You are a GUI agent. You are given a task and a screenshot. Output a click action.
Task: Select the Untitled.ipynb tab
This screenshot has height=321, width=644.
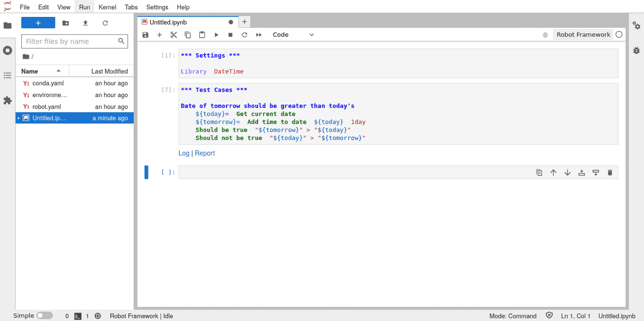pos(168,22)
